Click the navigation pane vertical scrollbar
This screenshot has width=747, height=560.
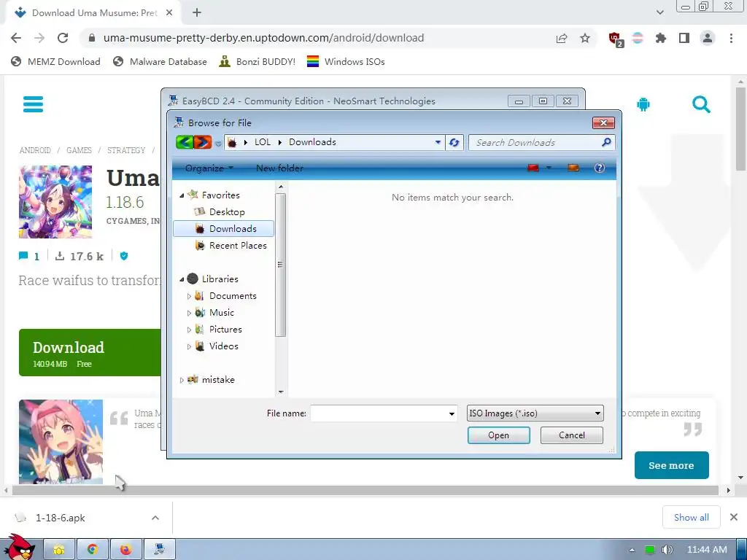pyautogui.click(x=281, y=264)
